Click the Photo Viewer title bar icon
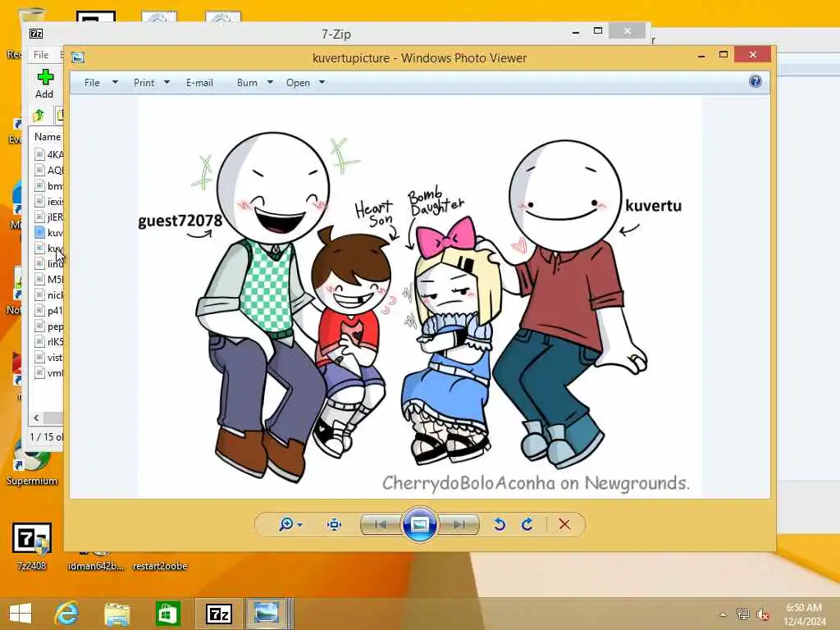840x630 pixels. 78,57
